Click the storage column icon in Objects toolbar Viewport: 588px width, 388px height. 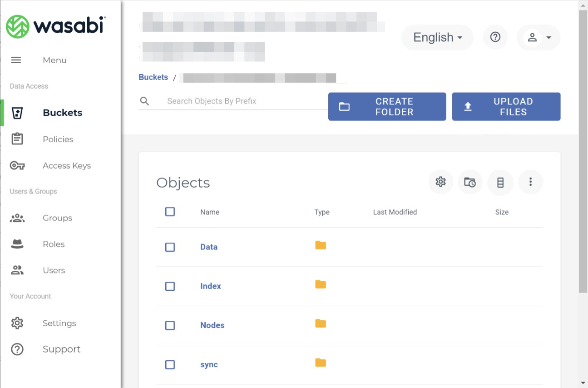pyautogui.click(x=500, y=182)
